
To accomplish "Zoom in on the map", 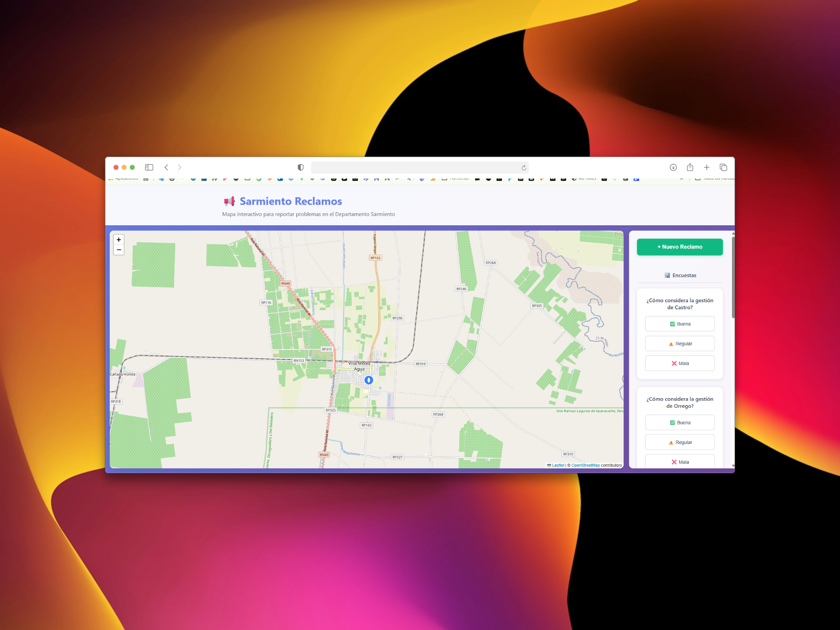I will click(x=119, y=240).
